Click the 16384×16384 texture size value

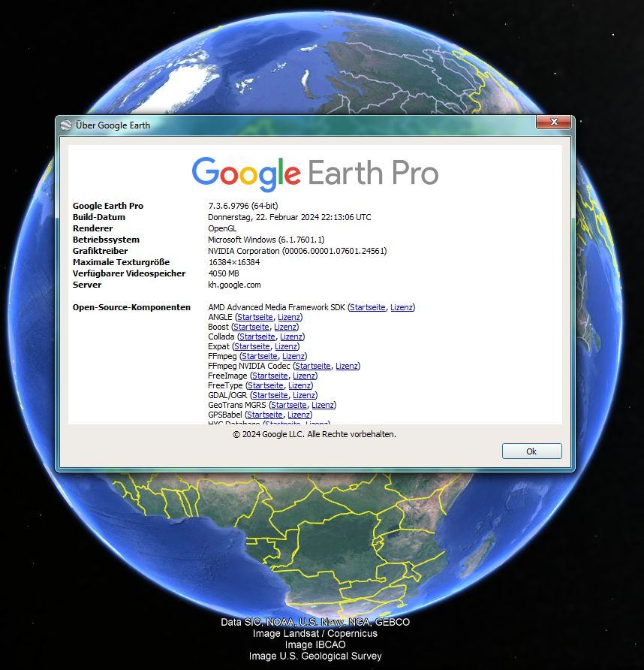point(234,262)
